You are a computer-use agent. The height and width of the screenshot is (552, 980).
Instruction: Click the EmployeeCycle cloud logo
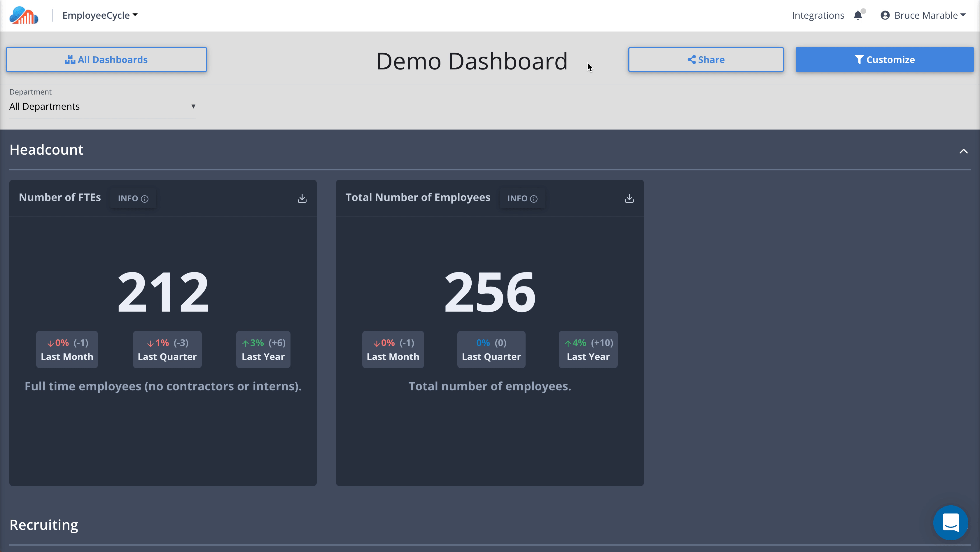tap(24, 15)
